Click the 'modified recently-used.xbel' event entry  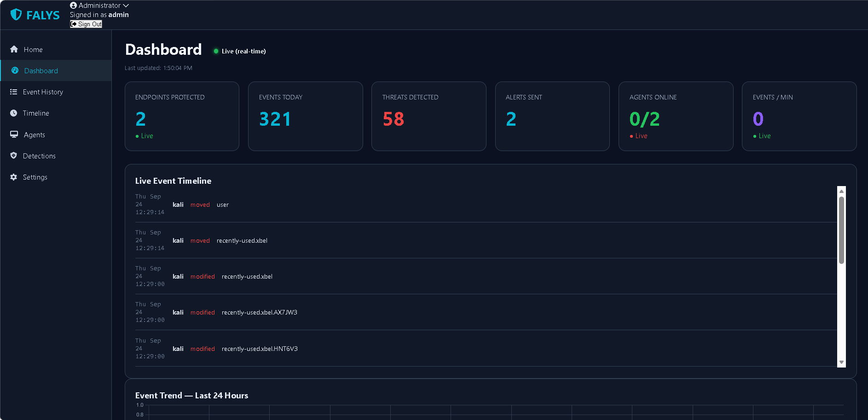click(x=486, y=276)
